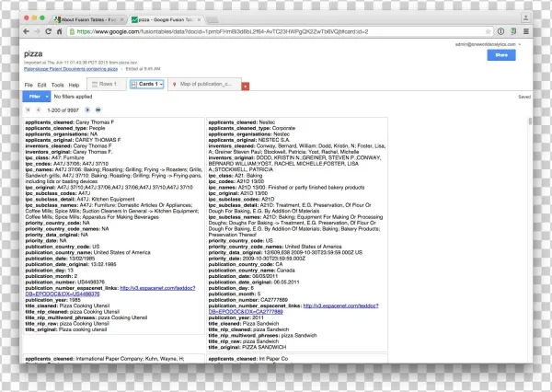Image resolution: width=552 pixels, height=392 pixels.
Task: Click 'Edited at 9:45 AM' text
Action: click(143, 69)
